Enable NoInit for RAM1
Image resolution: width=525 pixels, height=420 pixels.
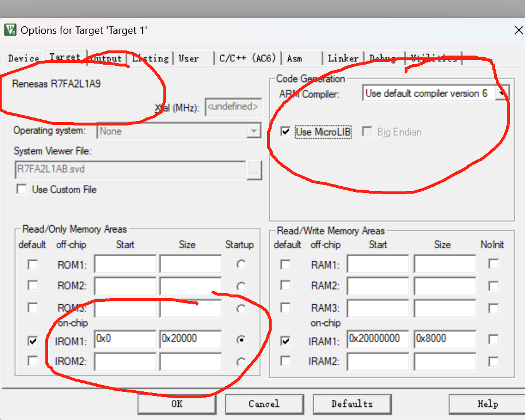[x=493, y=264]
